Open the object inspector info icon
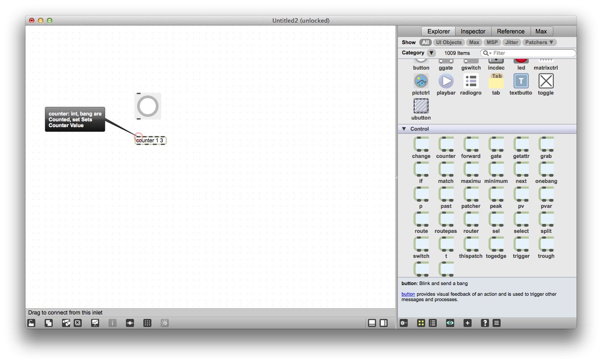Screen dimensions: 602x364 pos(113,323)
